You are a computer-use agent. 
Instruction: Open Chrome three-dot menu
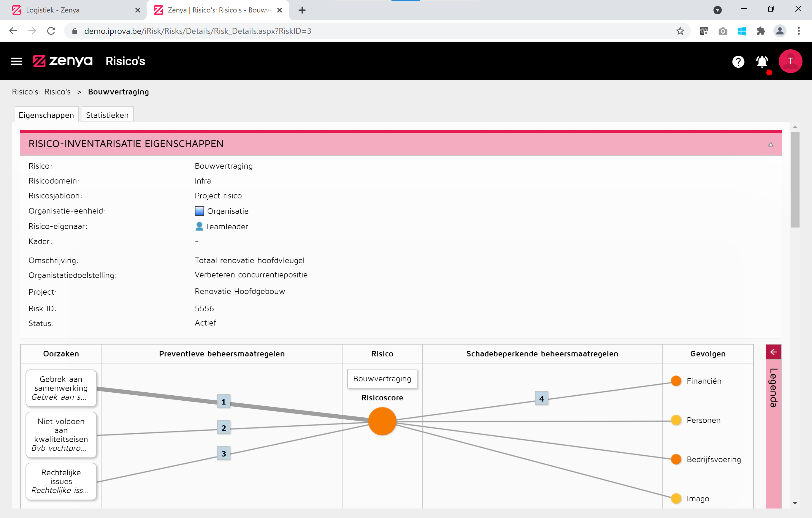point(799,31)
